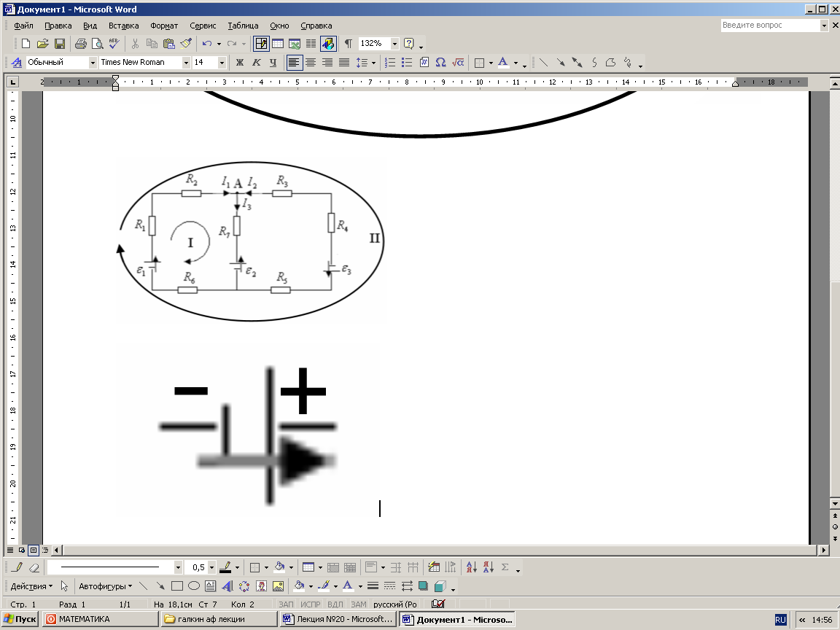Open Справка menu

tap(316, 26)
